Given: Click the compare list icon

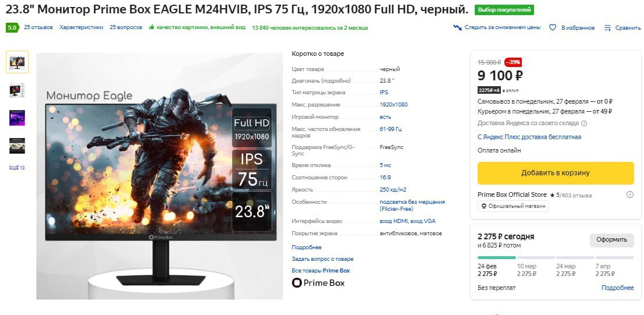Looking at the screenshot, I should (x=608, y=28).
